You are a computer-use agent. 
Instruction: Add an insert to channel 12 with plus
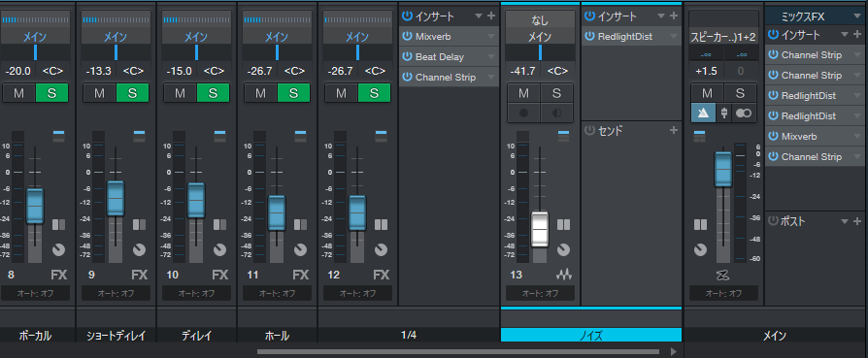(x=491, y=16)
